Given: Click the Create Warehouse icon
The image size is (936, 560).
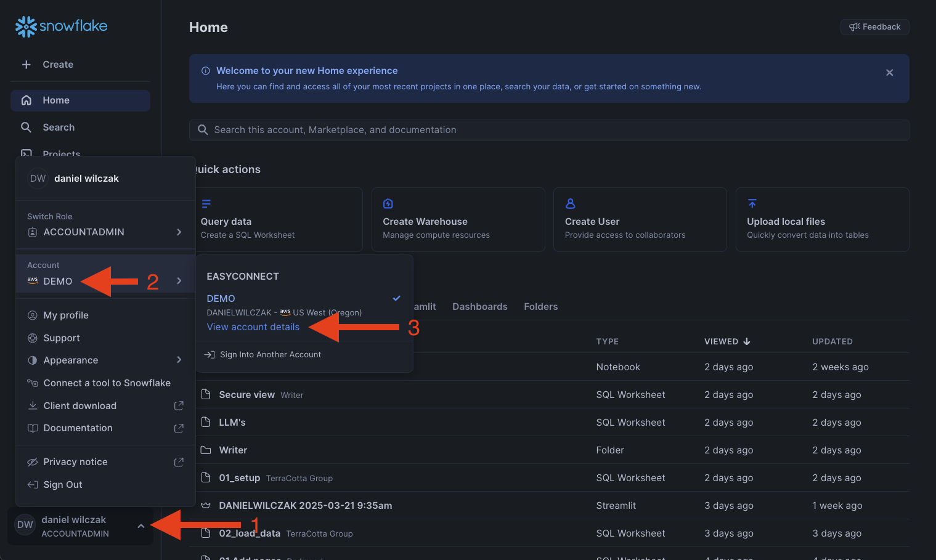Looking at the screenshot, I should [x=388, y=204].
